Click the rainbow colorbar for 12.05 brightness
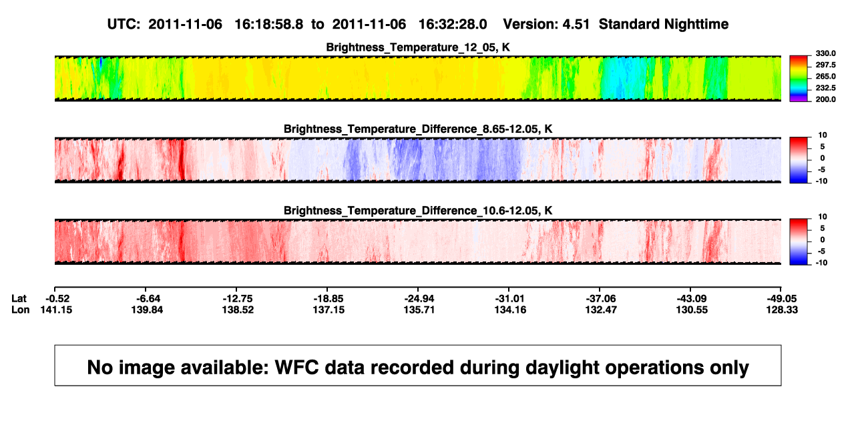 [x=799, y=79]
